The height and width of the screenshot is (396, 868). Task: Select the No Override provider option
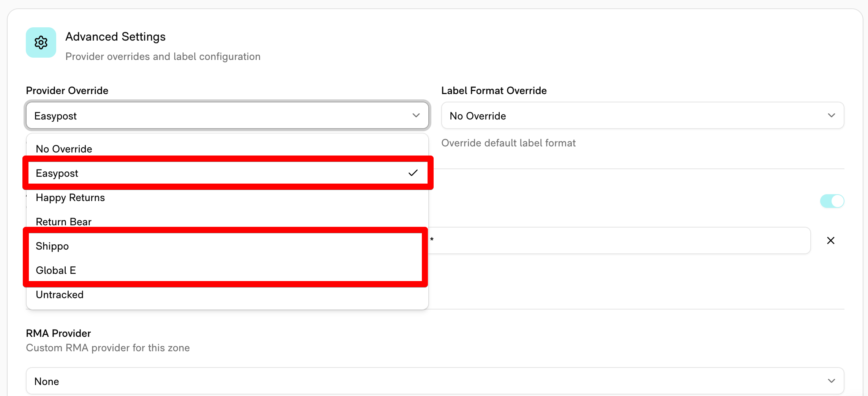[x=227, y=149]
